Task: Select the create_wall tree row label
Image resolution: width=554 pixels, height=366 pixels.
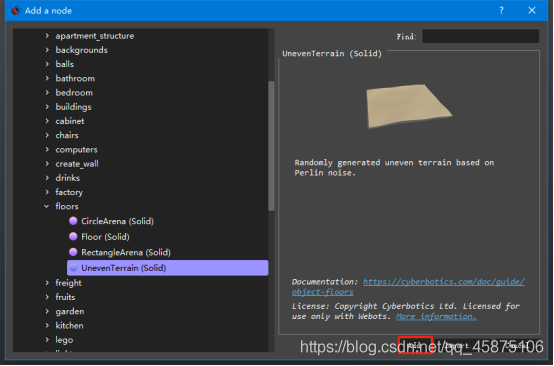Action: pos(77,164)
